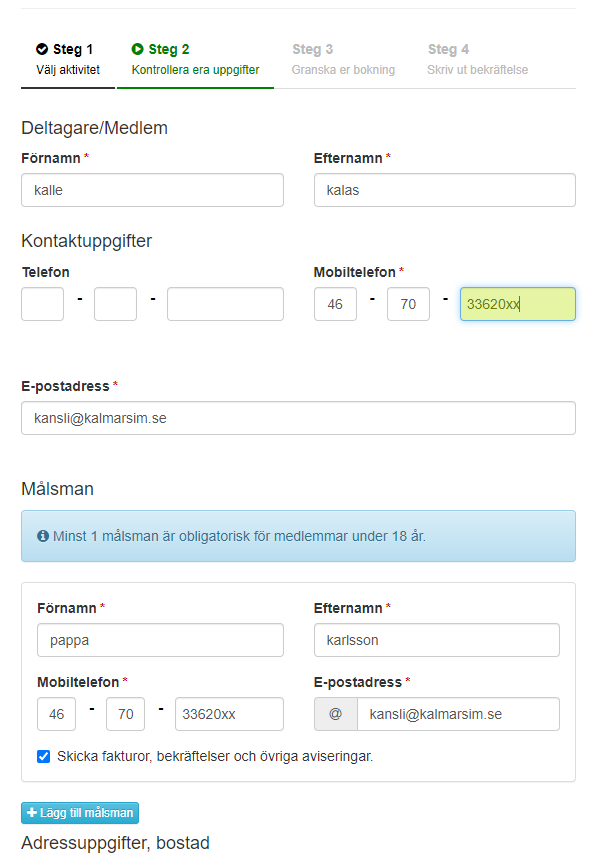
Task: Click the info icon in the Målsman notice
Action: point(43,536)
